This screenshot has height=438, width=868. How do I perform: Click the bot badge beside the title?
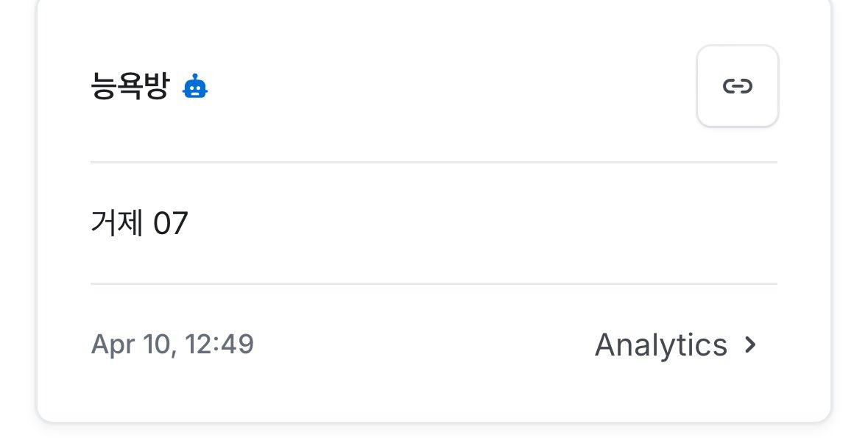195,87
